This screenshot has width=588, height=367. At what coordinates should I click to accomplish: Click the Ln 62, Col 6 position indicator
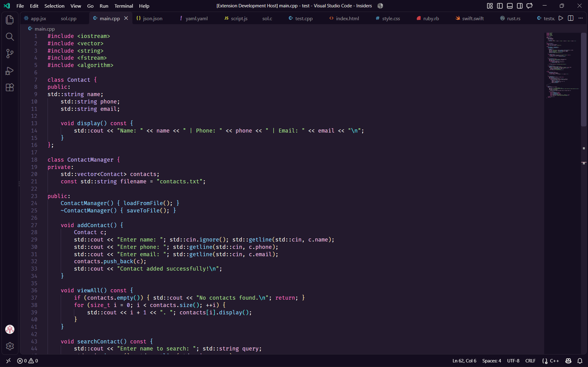pyautogui.click(x=464, y=361)
